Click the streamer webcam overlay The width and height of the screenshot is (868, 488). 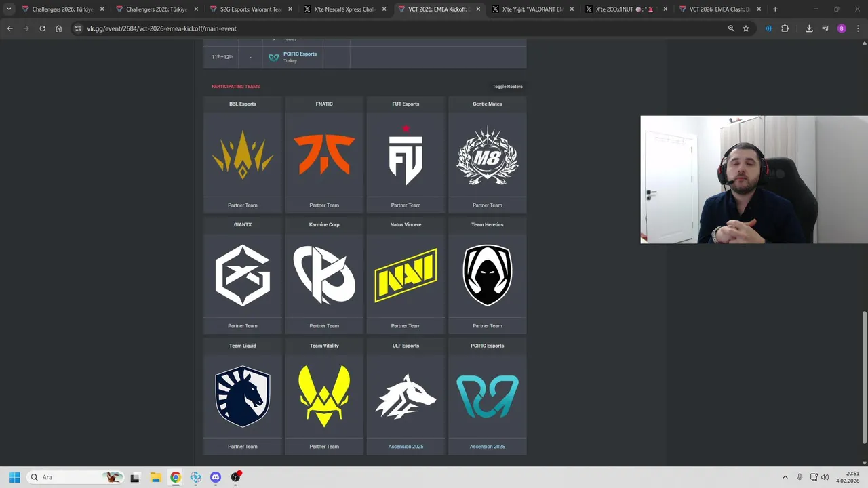point(754,180)
